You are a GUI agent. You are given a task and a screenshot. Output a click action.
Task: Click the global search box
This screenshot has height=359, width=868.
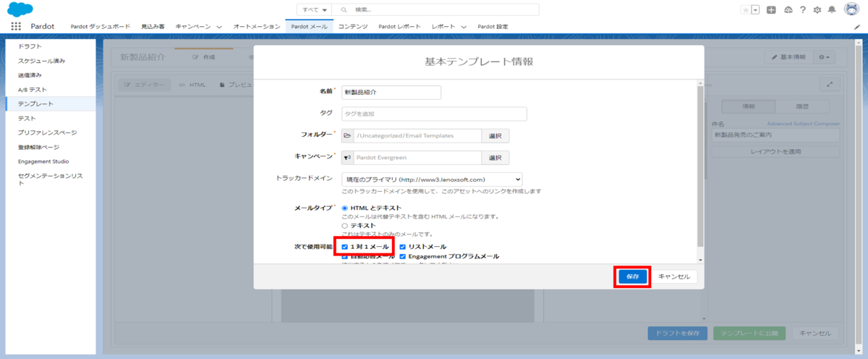tap(435, 9)
